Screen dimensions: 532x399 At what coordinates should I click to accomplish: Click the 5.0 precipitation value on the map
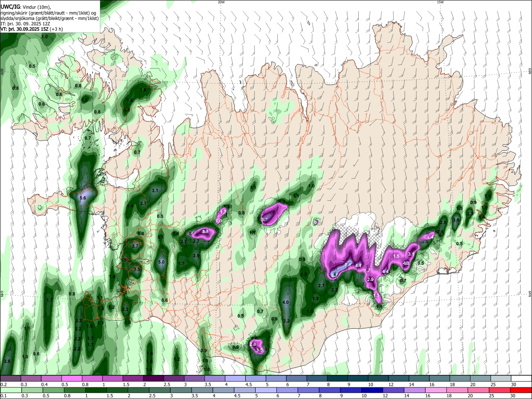[162, 262]
